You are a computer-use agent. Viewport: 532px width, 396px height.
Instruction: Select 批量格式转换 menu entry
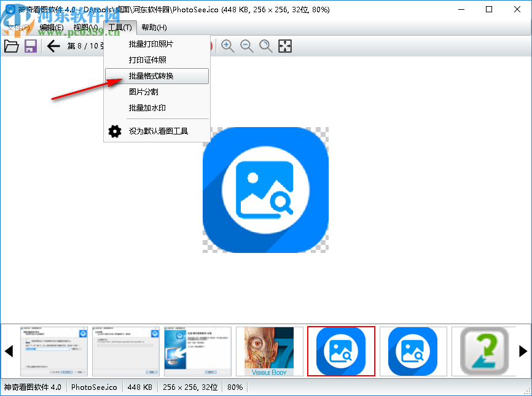157,76
